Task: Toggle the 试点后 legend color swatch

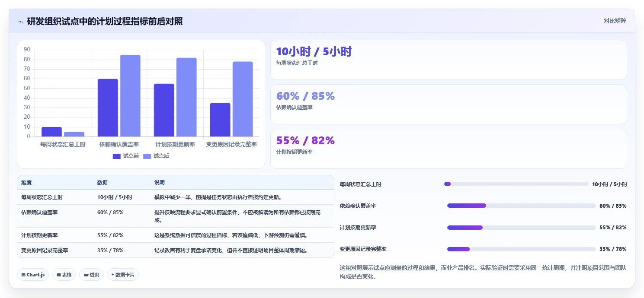Action: tap(147, 156)
